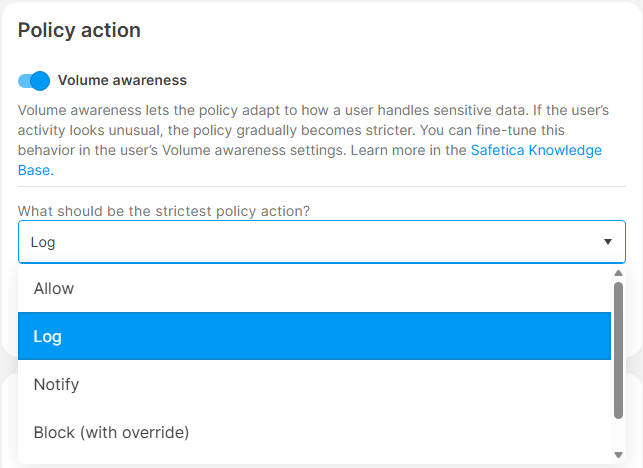Viewport: 643px width, 468px height.
Task: Open the Safetica Knowledge link
Action: tap(536, 150)
